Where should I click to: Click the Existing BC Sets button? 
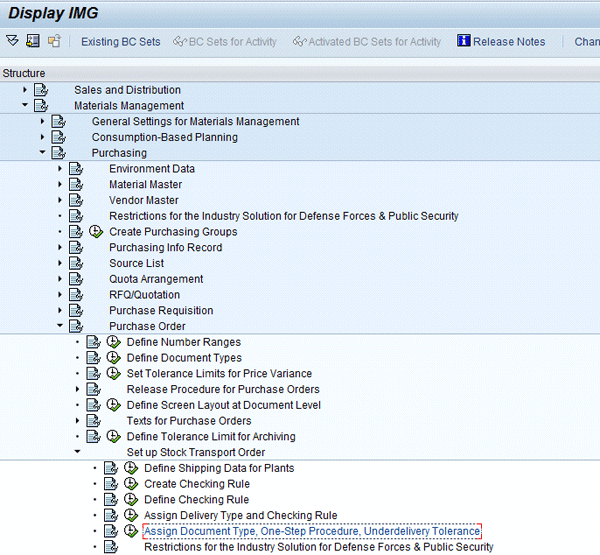(x=120, y=42)
